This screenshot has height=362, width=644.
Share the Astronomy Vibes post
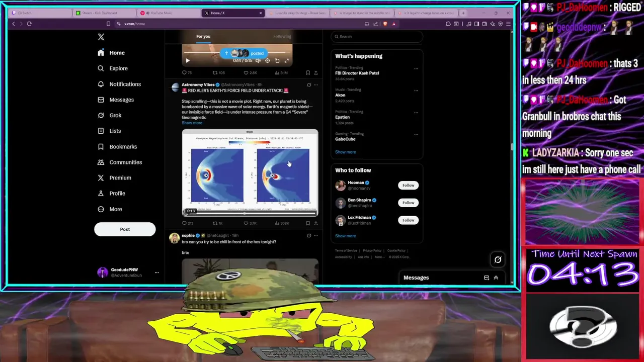click(x=316, y=223)
